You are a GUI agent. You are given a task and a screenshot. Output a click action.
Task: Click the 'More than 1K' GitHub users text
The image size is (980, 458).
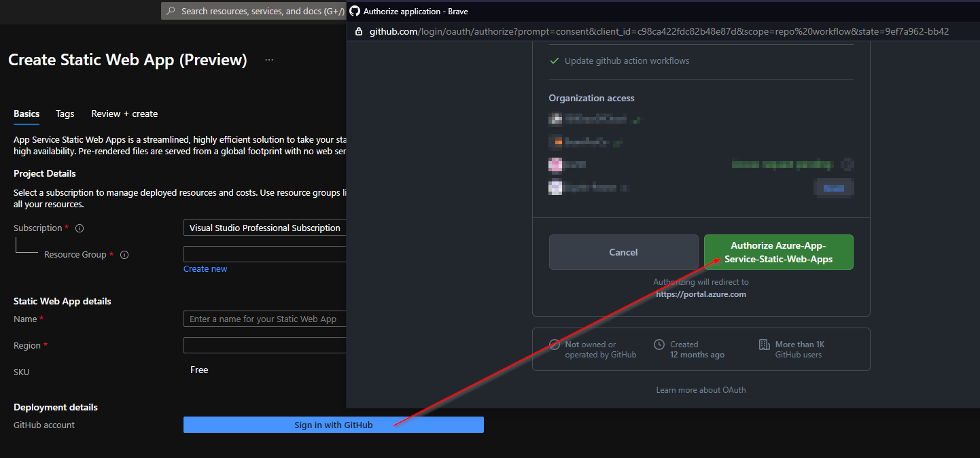pyautogui.click(x=800, y=345)
